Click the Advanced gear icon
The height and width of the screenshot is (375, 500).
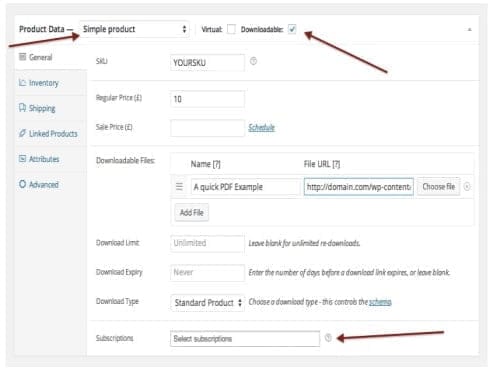click(22, 184)
